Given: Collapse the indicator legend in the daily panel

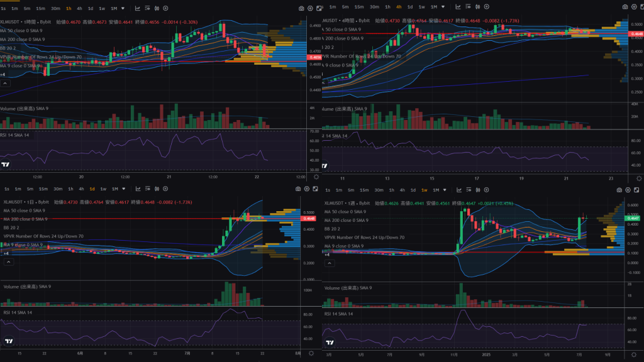Looking at the screenshot, I should coord(9,262).
